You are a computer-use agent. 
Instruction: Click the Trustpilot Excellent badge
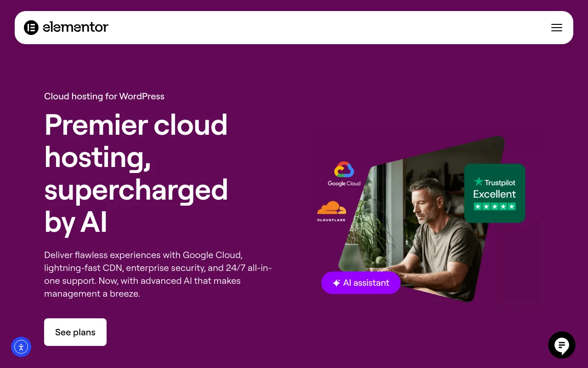[x=495, y=193]
